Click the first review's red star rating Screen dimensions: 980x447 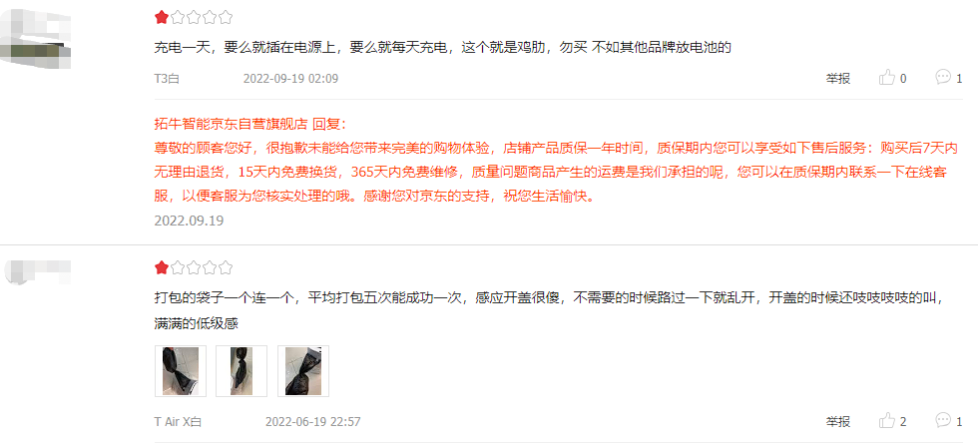162,18
